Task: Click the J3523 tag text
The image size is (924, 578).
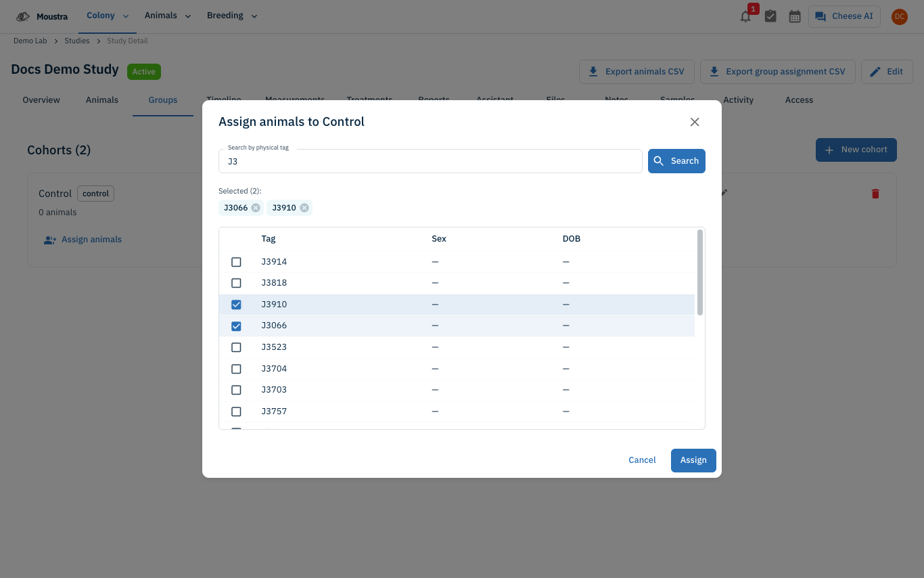Action: pyautogui.click(x=274, y=347)
